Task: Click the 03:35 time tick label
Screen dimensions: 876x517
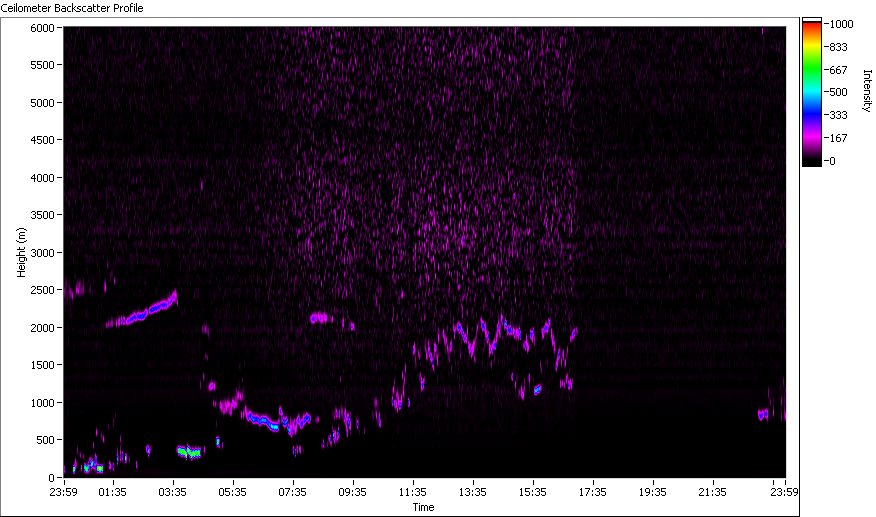Action: (173, 492)
